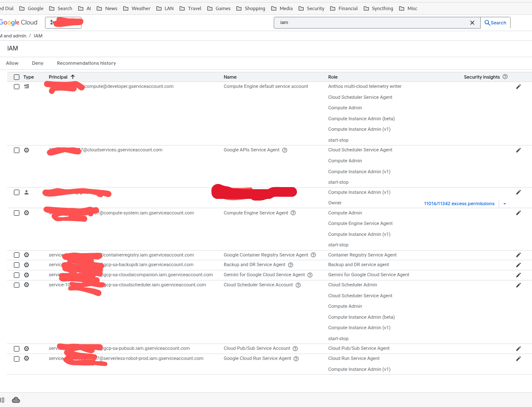Click the Owner role text
Image resolution: width=532 pixels, height=407 pixels.
[x=335, y=203]
